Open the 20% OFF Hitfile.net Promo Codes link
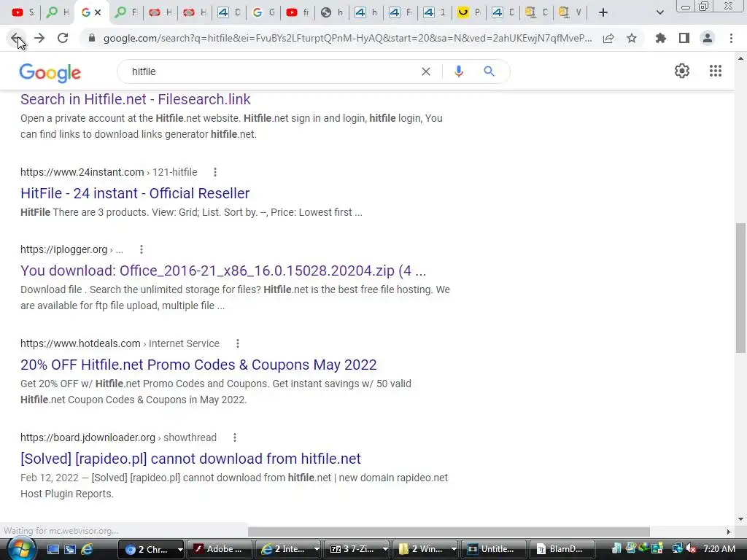Image resolution: width=747 pixels, height=560 pixels. (198, 365)
